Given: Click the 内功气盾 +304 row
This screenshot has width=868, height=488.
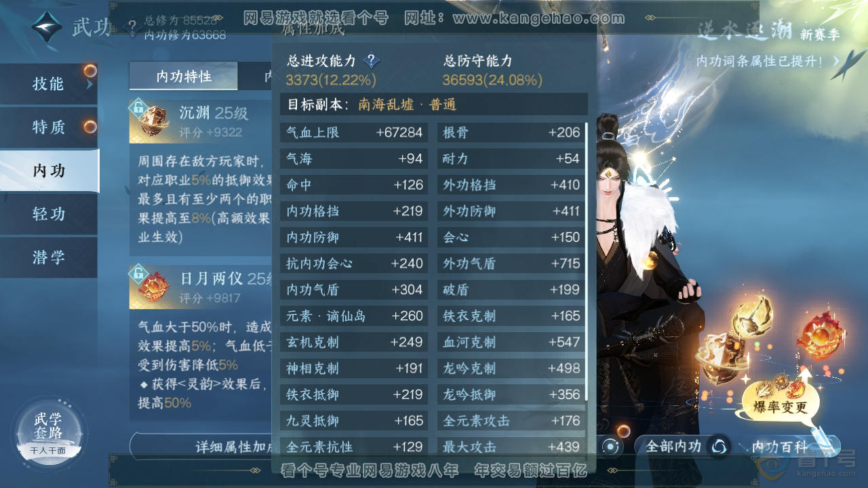Looking at the screenshot, I should click(354, 289).
